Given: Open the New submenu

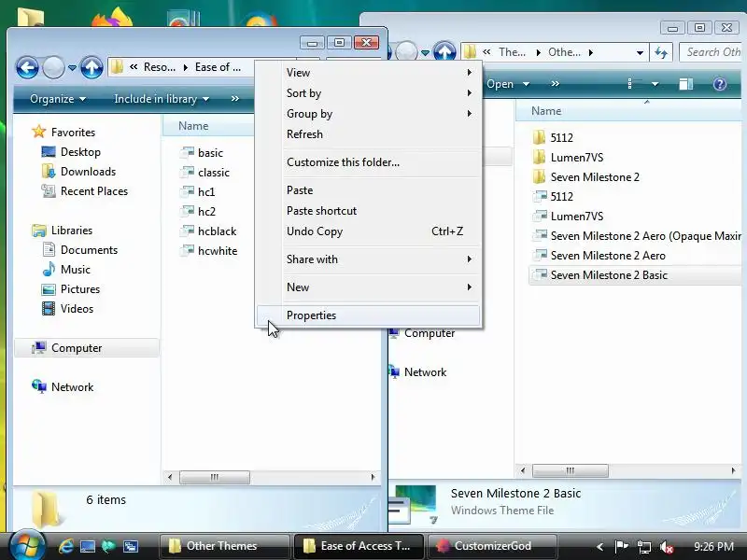Looking at the screenshot, I should coord(369,287).
